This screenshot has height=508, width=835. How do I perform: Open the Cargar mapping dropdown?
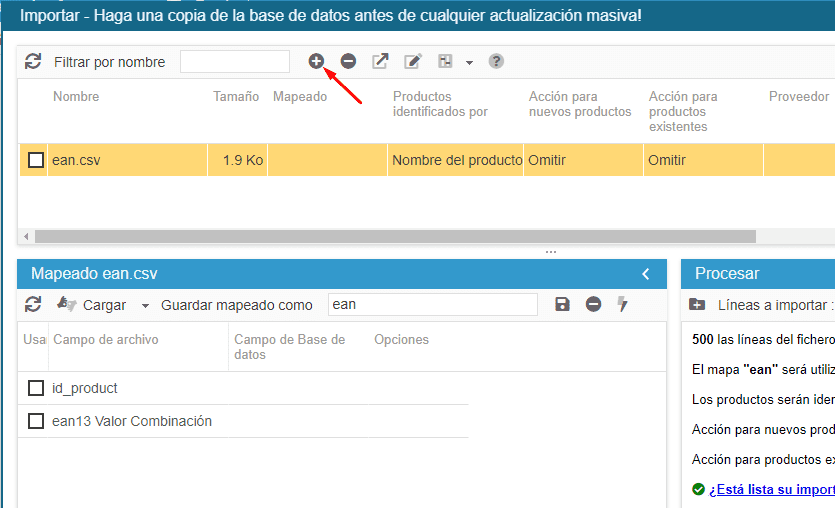click(x=145, y=305)
